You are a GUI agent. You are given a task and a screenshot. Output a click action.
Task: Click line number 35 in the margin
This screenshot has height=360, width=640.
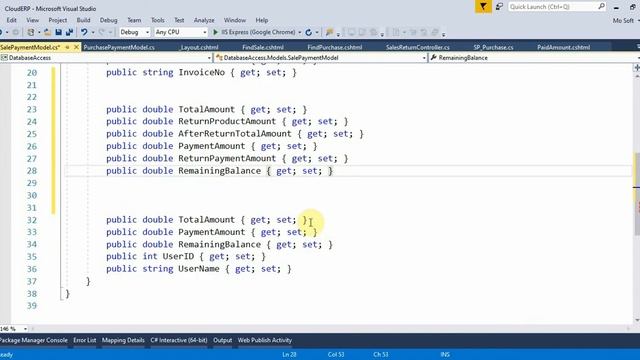pos(32,257)
